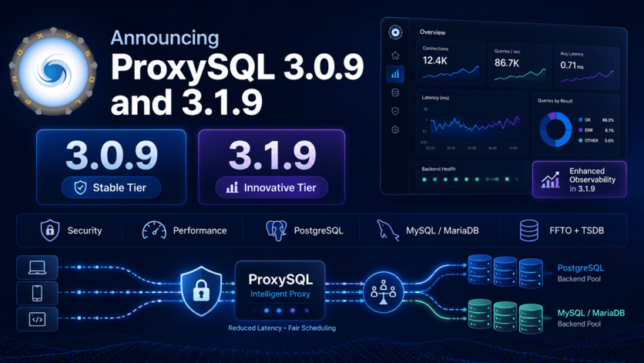This screenshot has height=363, width=644.
Task: Click the shield sidebar icon
Action: (x=395, y=111)
